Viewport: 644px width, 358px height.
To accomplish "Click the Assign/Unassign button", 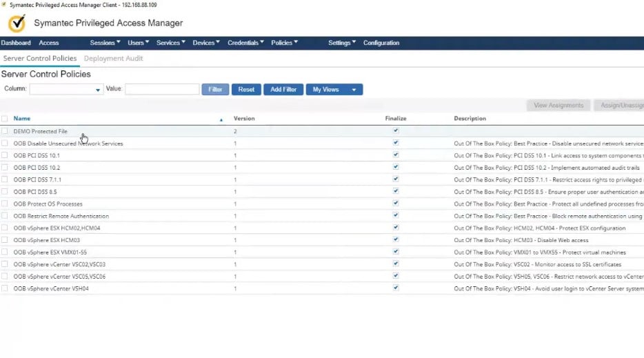I will pyautogui.click(x=619, y=106).
